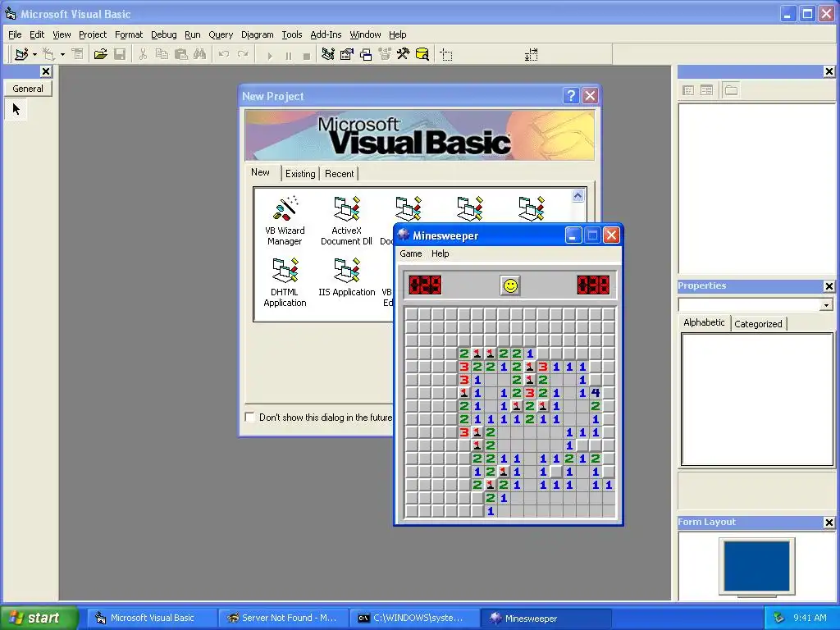Select the IIS Application project icon
The width and height of the screenshot is (840, 630).
pos(347,277)
